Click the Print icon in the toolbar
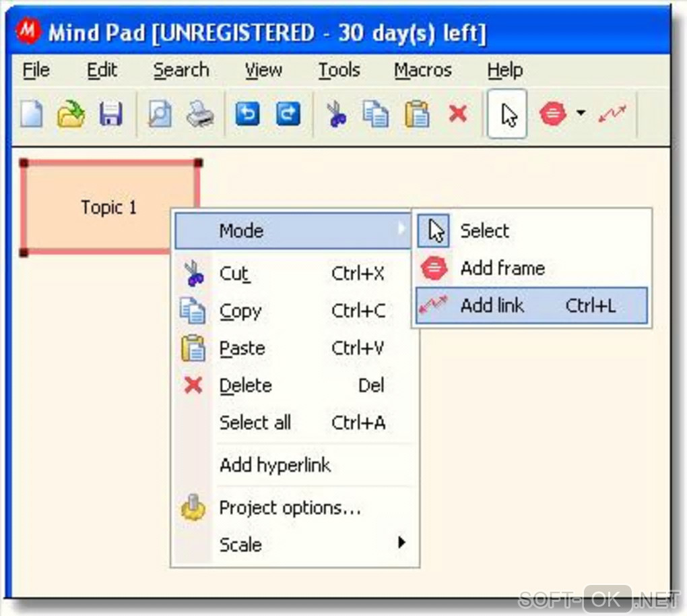Image resolution: width=687 pixels, height=616 pixels. pyautogui.click(x=200, y=114)
